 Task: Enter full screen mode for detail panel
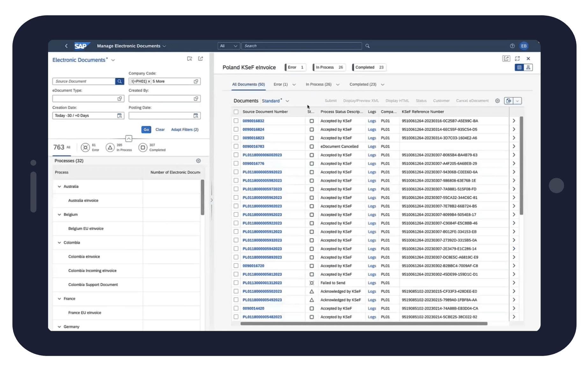coord(517,59)
